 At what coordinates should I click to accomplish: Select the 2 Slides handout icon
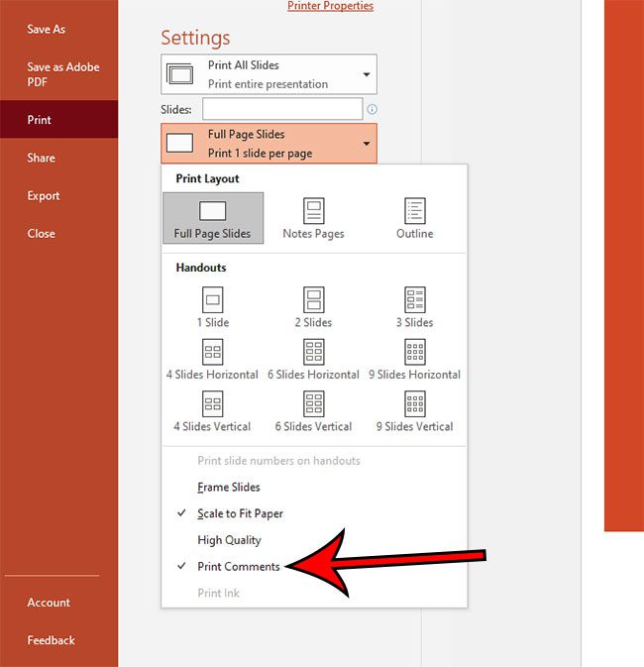tap(313, 299)
